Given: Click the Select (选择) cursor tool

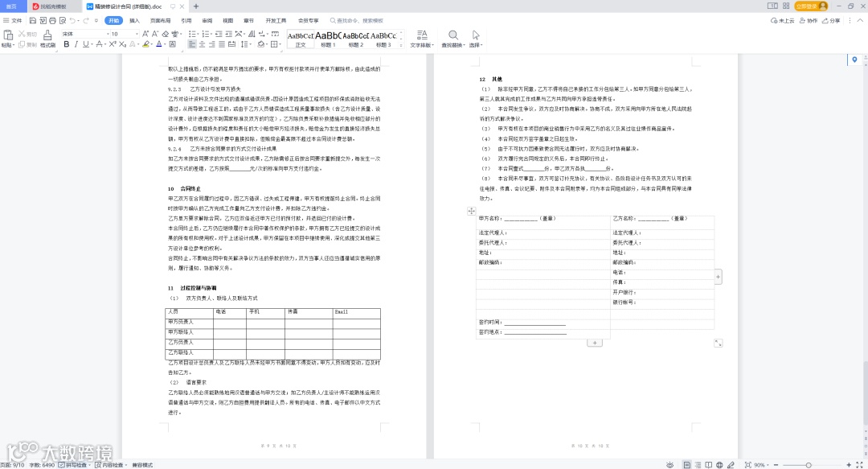Looking at the screenshot, I should tap(476, 39).
